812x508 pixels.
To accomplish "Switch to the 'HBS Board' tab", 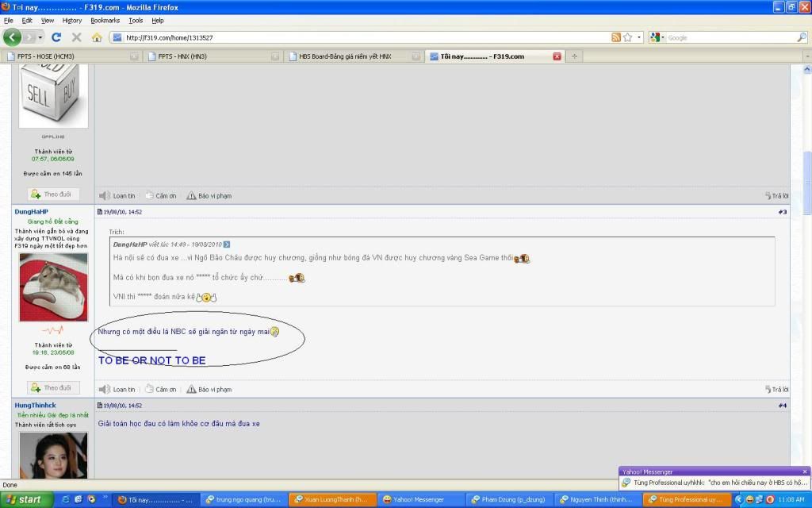I will tap(350, 56).
